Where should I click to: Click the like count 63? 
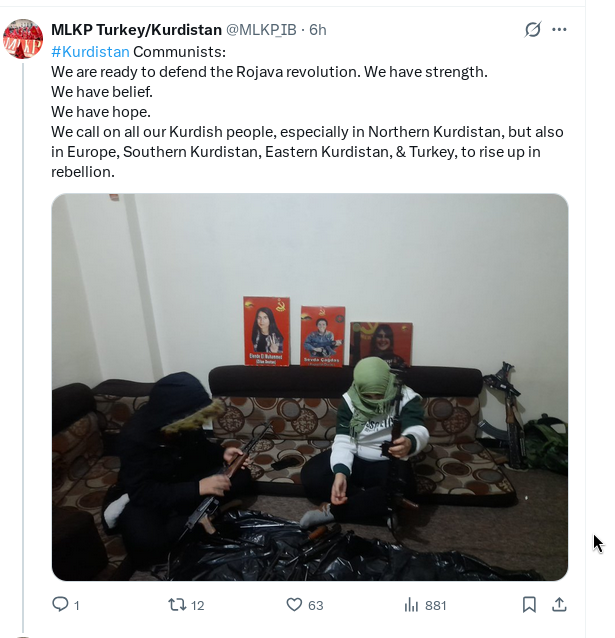[315, 605]
